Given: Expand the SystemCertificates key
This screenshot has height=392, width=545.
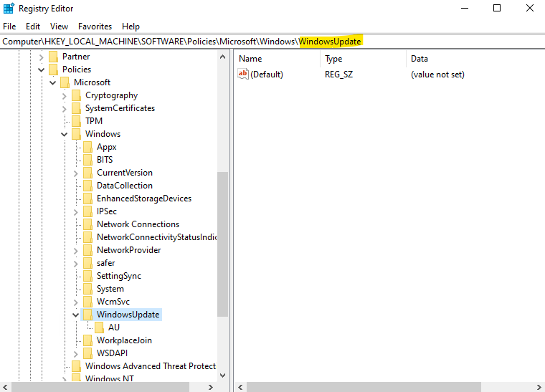Looking at the screenshot, I should pos(65,109).
